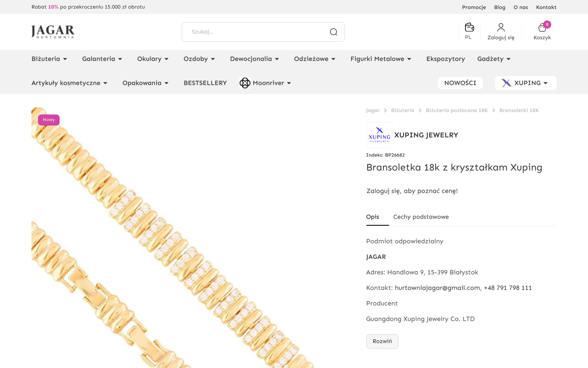588x368 pixels.
Task: Click the Jagar breadcrumb
Action: point(373,110)
